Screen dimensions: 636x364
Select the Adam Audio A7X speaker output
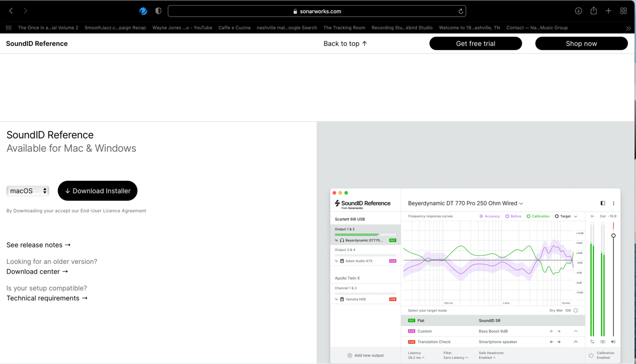pos(365,261)
